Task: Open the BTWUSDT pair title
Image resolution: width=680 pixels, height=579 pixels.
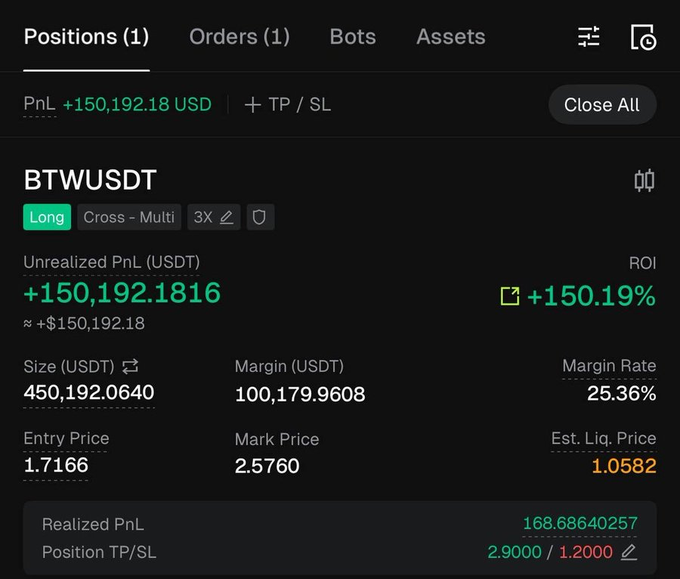Action: tap(90, 180)
